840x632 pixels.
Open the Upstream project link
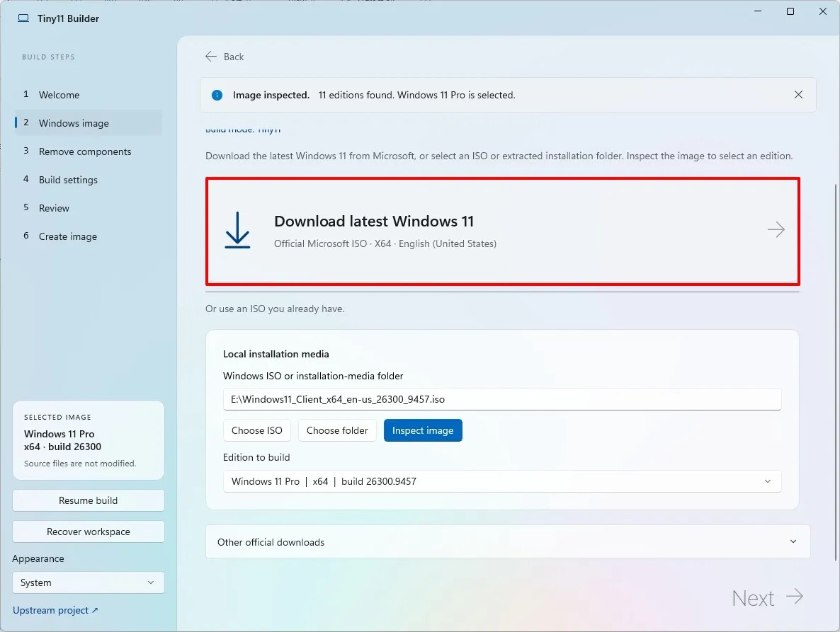coord(55,610)
